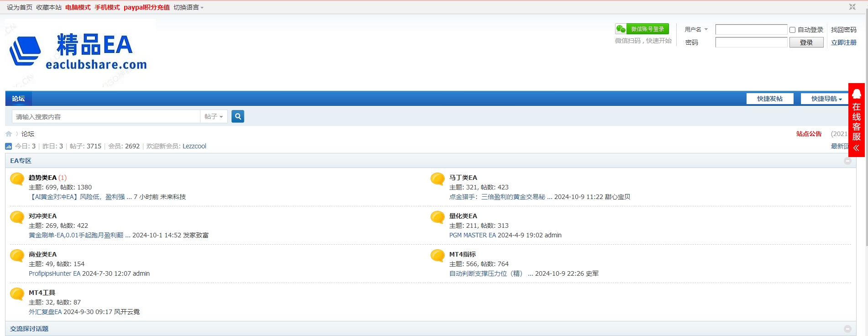Viewport: 868px width, 336px height.
Task: Open 自动判断支撑压力位 post link
Action: 491,273
